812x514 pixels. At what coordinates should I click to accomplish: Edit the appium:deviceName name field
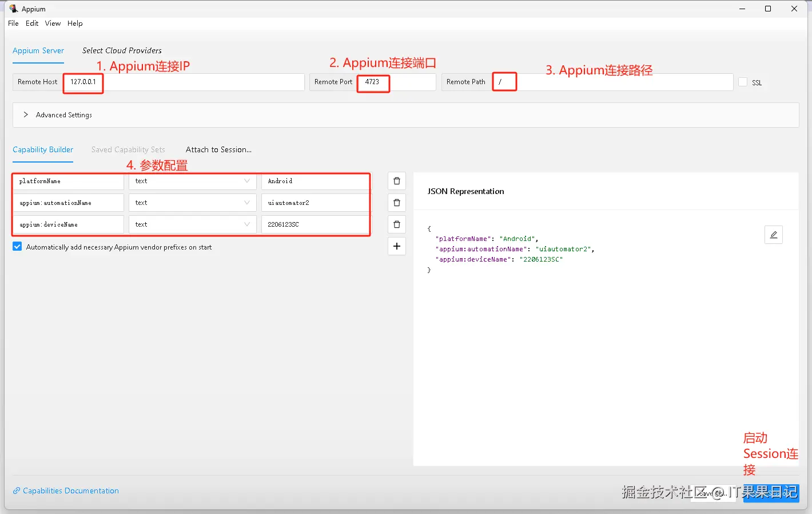[68, 224]
